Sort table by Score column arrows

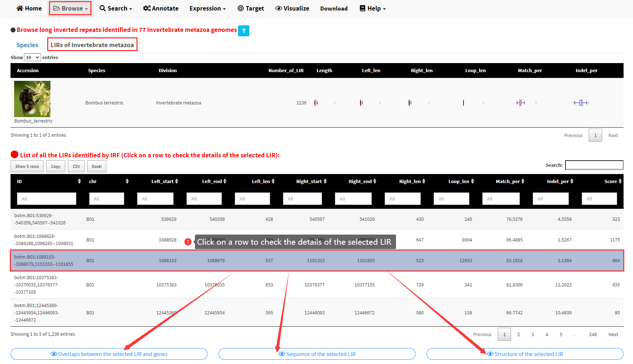point(620,181)
